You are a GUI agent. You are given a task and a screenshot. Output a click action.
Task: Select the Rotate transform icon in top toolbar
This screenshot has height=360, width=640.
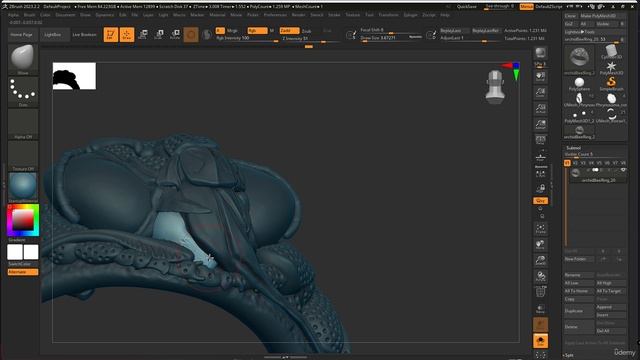pos(175,35)
